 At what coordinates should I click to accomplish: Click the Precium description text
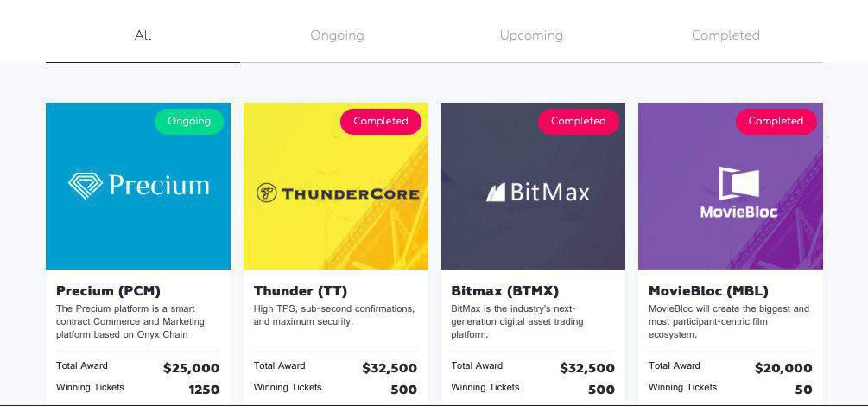point(125,321)
